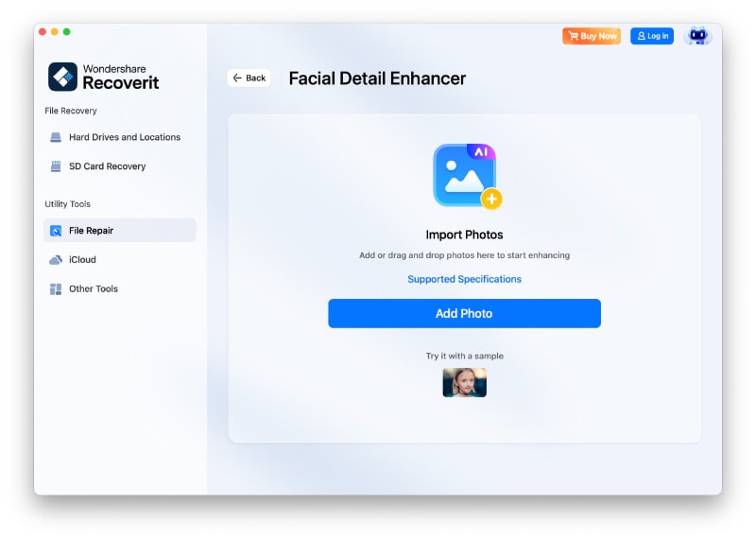Open Hard Drives and Locations
The width and height of the screenshot is (756, 540).
coord(120,137)
